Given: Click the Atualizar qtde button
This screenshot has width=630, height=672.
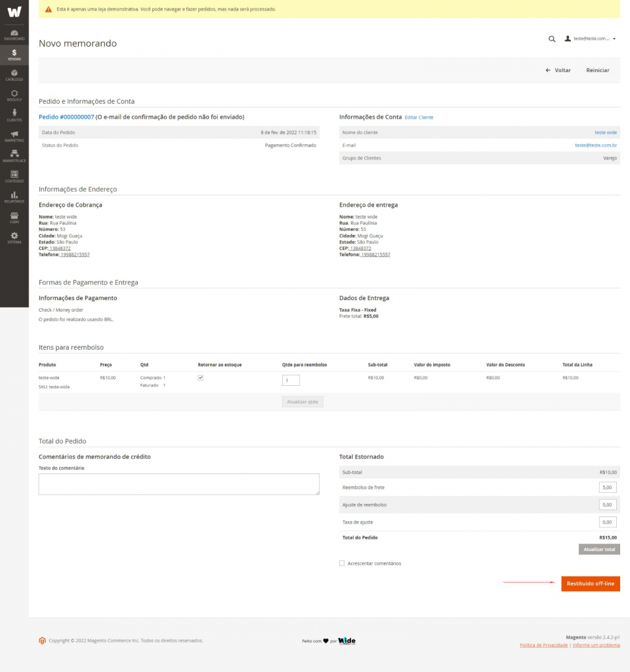Looking at the screenshot, I should tap(303, 402).
